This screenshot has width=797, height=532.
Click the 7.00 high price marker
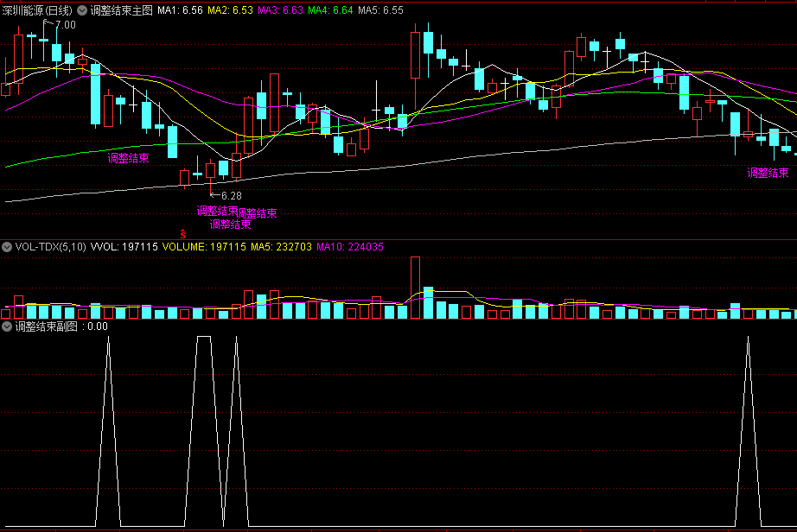[x=65, y=25]
